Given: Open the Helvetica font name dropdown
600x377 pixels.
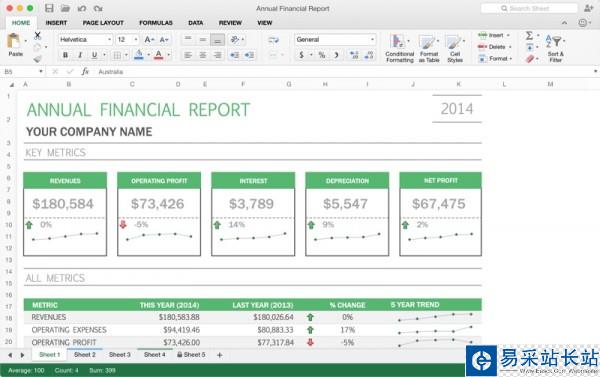Looking at the screenshot, I should (109, 39).
